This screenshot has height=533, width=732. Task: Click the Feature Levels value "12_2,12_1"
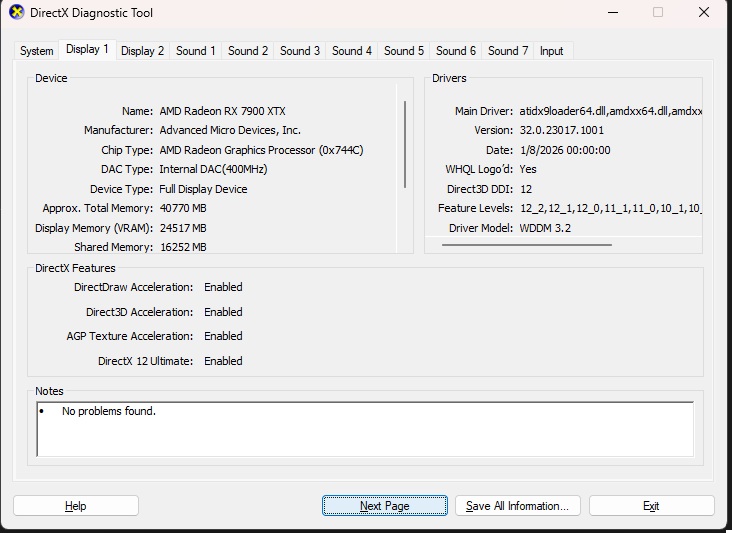547,208
